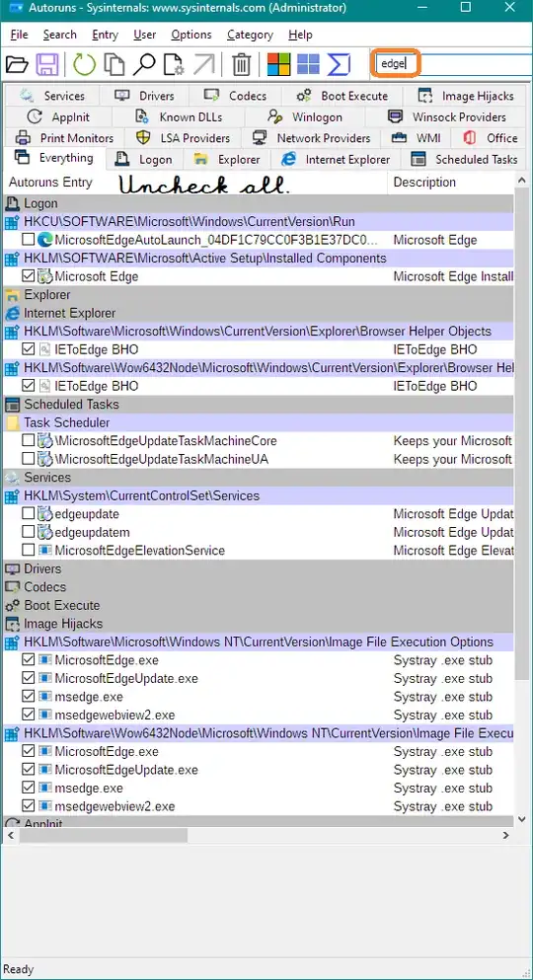
Task: Switch to the Image Hijacks tab
Action: [x=466, y=96]
